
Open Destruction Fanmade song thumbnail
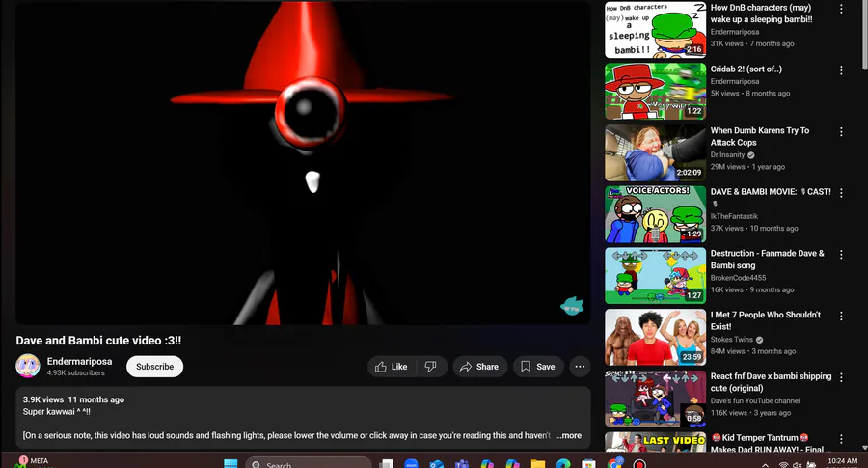tap(656, 276)
